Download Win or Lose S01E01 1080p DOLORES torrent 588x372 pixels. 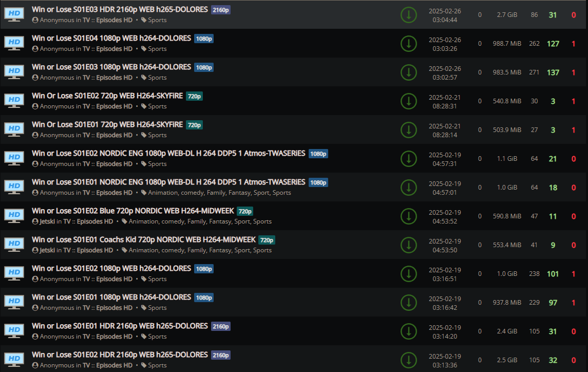click(409, 303)
